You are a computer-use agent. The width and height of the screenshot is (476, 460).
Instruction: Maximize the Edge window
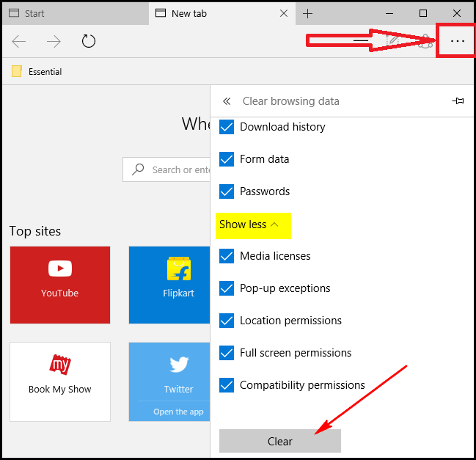click(423, 13)
